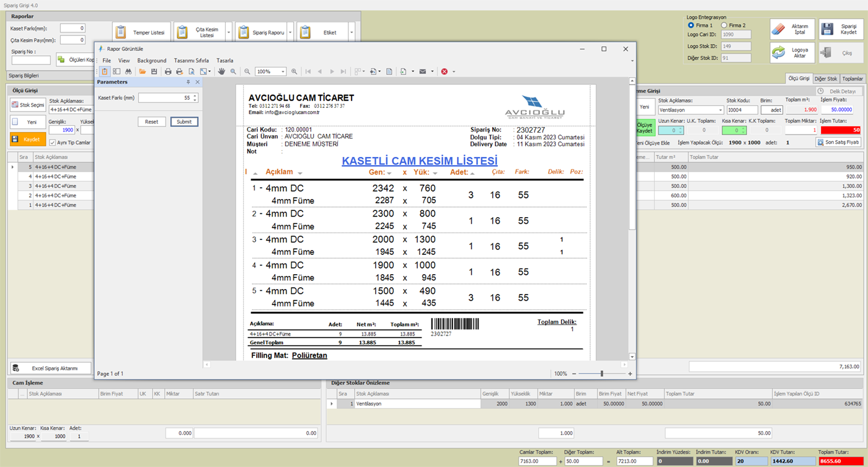The width and height of the screenshot is (868, 467).
Task: Click the Stok Seçimi button
Action: [x=28, y=105]
